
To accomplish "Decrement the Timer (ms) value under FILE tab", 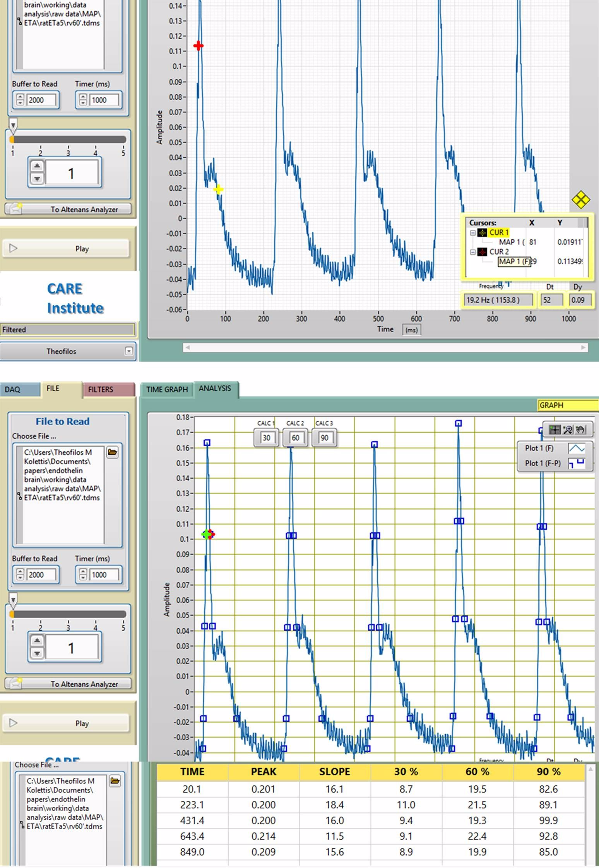I will coord(83,578).
